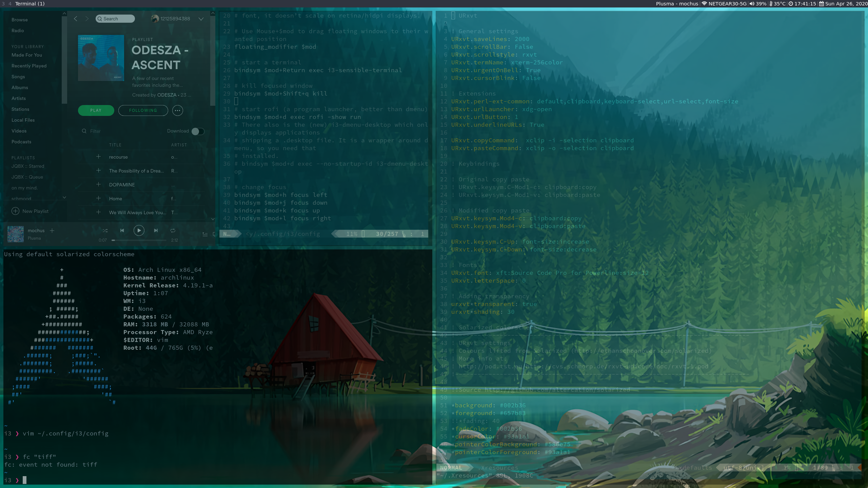Viewport: 868px width, 488px height.
Task: Open Albums in Your Library
Action: click(x=20, y=87)
